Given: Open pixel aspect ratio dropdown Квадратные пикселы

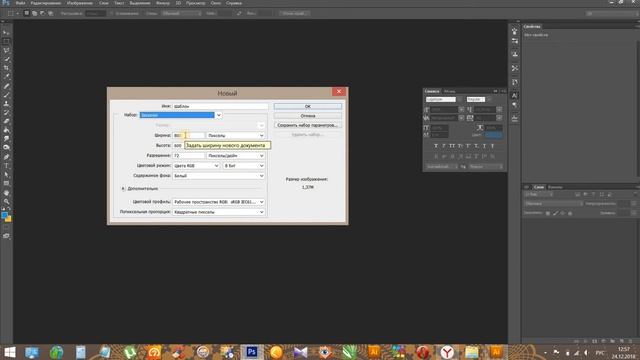Looking at the screenshot, I should point(219,212).
